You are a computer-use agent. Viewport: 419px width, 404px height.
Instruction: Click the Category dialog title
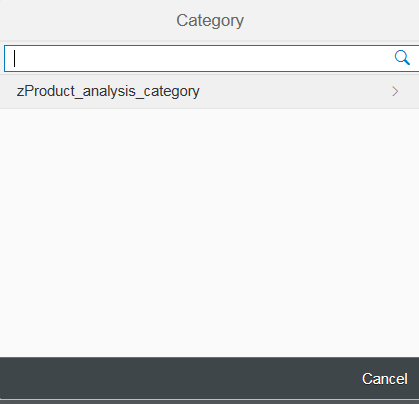(210, 21)
